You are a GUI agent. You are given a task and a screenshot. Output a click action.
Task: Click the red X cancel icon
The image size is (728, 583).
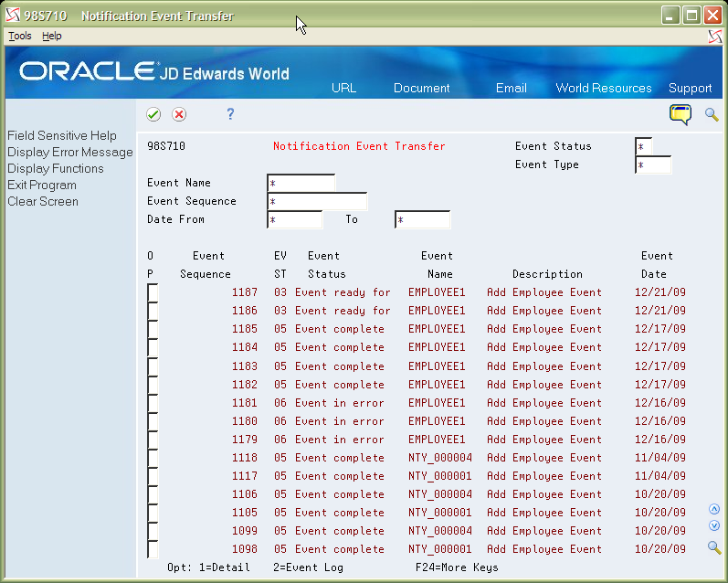pyautogui.click(x=179, y=114)
